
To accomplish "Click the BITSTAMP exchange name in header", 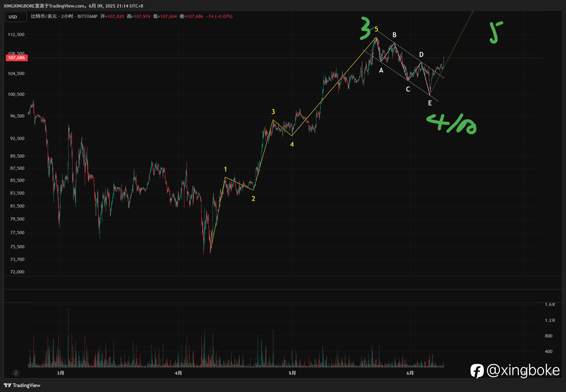I will point(88,16).
